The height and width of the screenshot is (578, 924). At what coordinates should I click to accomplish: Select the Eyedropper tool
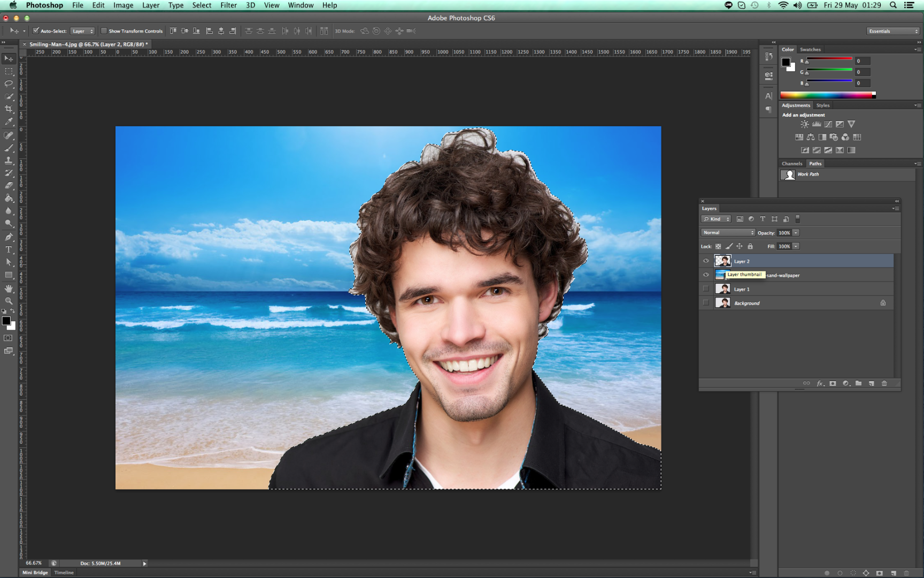click(x=9, y=122)
